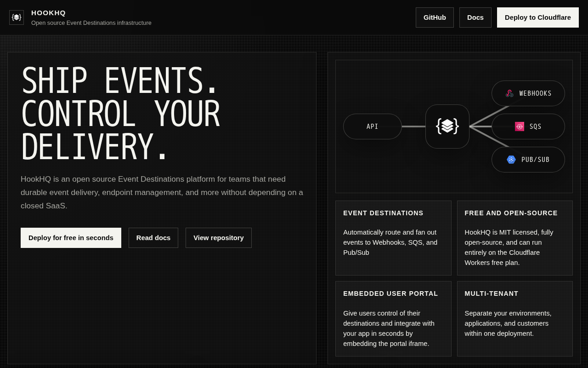Click Deploy for free in seconds

point(71,238)
